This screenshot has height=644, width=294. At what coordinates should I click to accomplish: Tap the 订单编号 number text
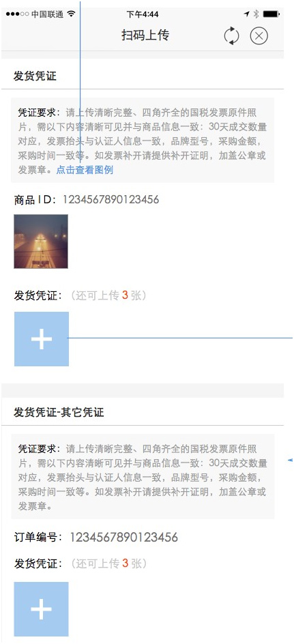[124, 537]
